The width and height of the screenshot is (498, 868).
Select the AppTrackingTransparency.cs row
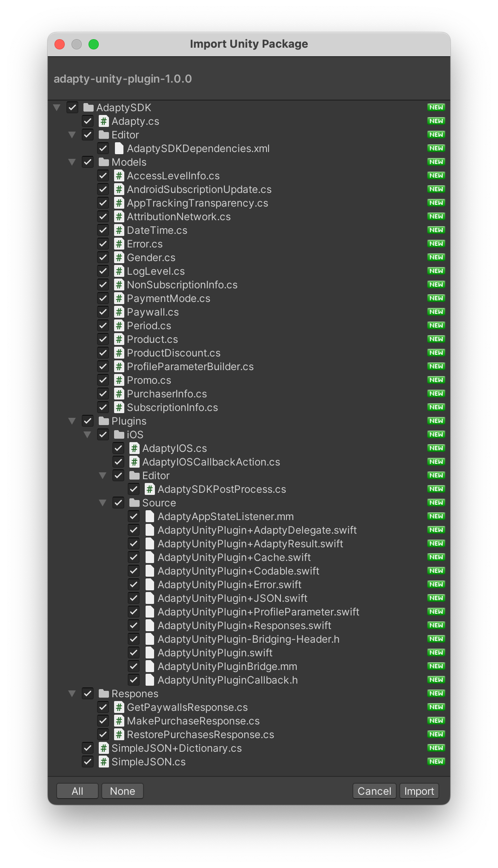(x=249, y=203)
